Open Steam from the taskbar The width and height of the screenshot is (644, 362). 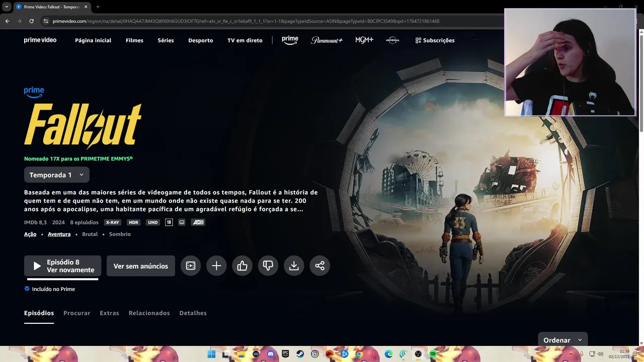(300, 354)
